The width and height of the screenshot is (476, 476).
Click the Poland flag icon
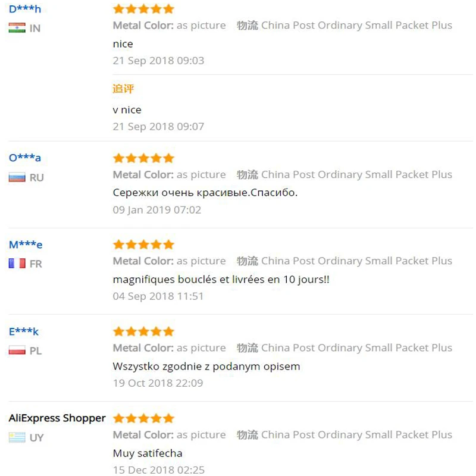pos(17,350)
